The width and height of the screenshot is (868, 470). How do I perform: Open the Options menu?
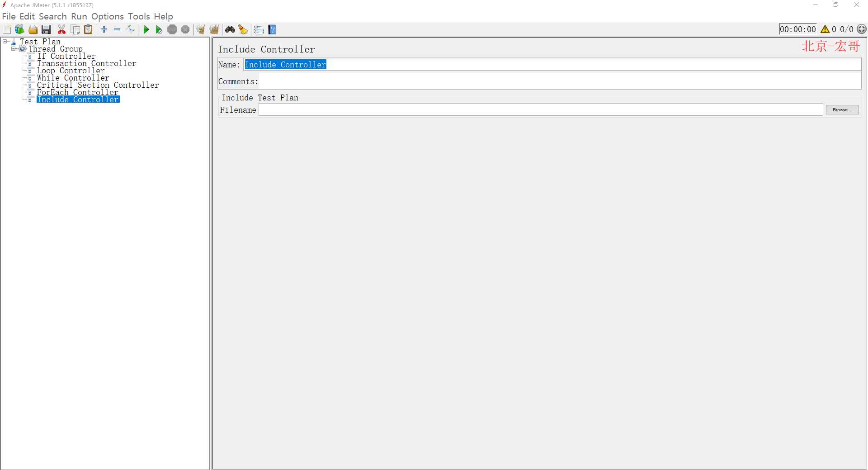point(108,16)
